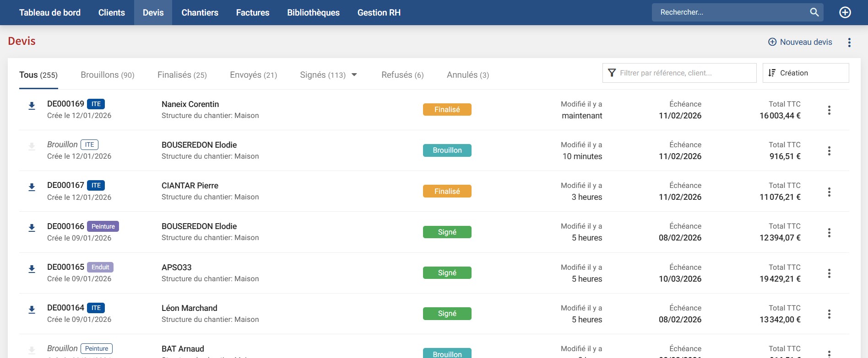Open quote DE000165 reference link
The height and width of the screenshot is (358, 868).
click(65, 267)
